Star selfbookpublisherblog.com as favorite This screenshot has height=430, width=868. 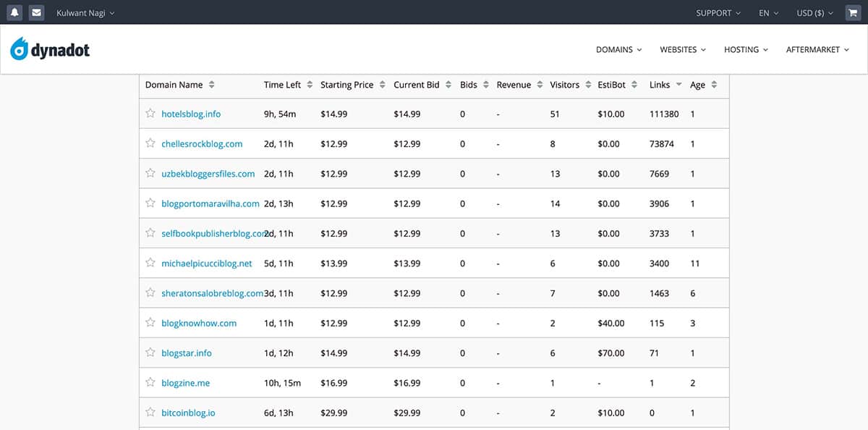click(x=150, y=233)
